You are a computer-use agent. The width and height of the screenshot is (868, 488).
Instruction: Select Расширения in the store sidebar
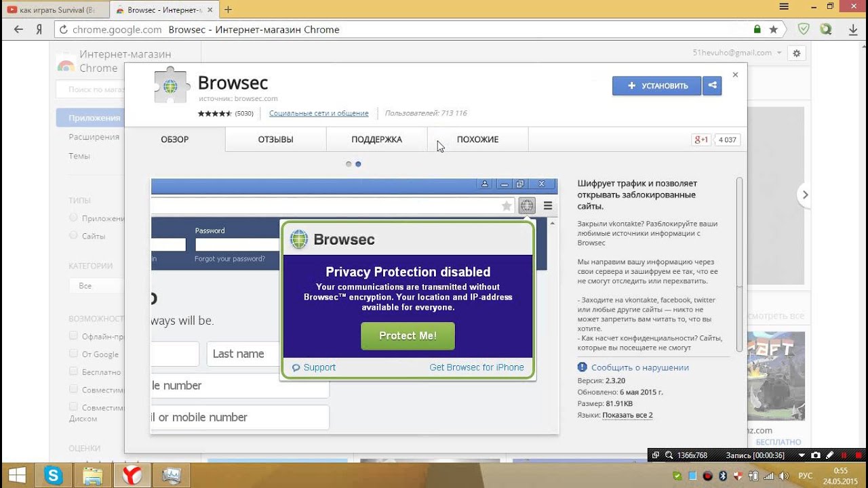94,137
